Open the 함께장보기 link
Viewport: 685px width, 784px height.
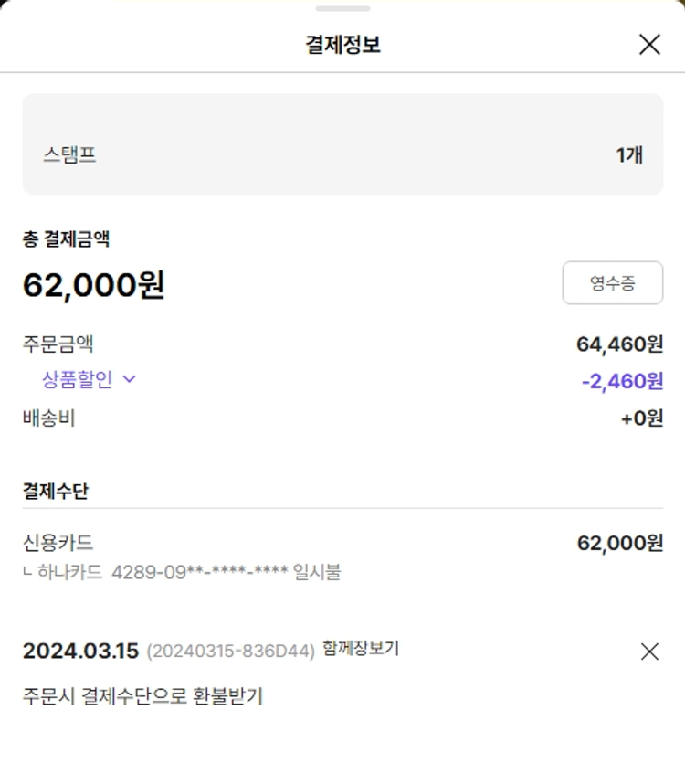click(361, 649)
